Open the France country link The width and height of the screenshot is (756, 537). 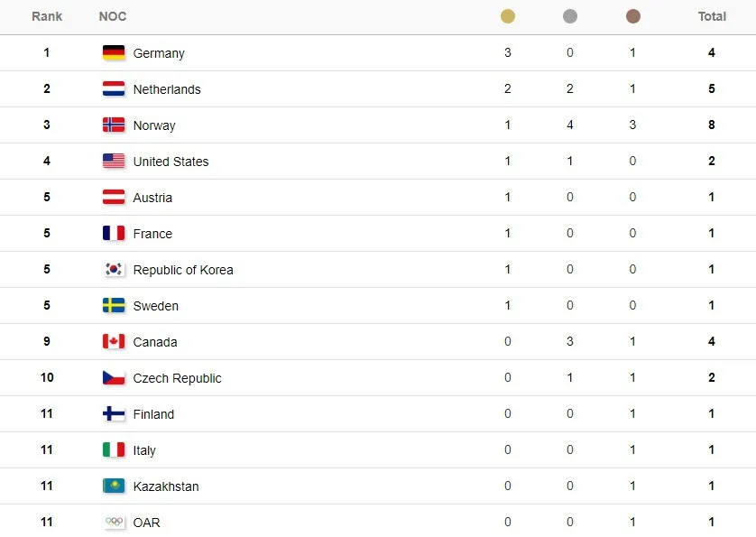tap(152, 234)
